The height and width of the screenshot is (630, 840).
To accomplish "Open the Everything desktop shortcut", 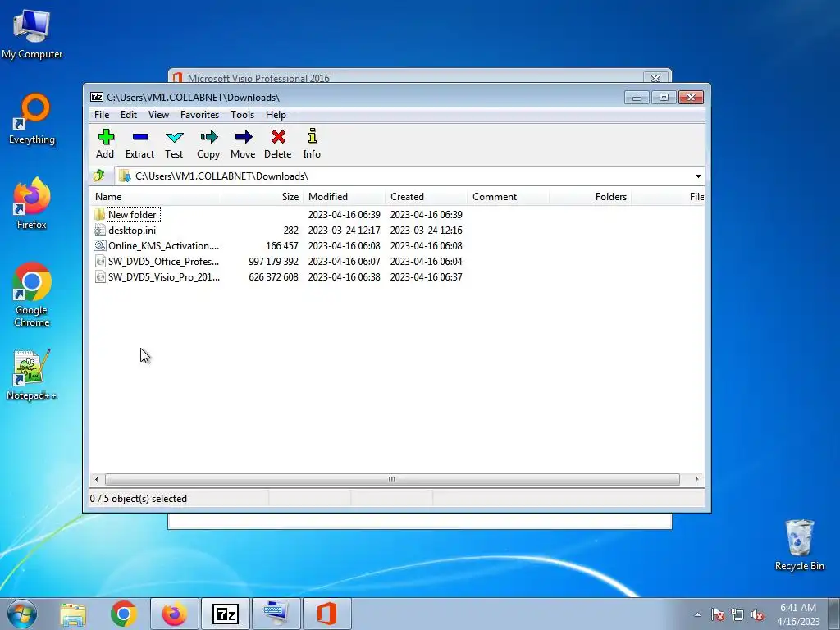I will tap(32, 119).
